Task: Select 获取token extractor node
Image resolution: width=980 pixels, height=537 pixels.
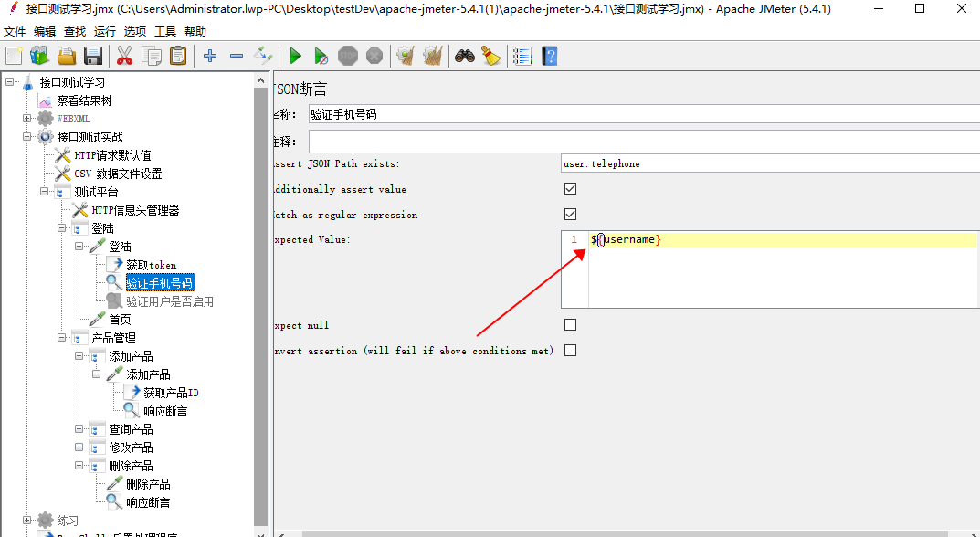Action: pyautogui.click(x=152, y=265)
